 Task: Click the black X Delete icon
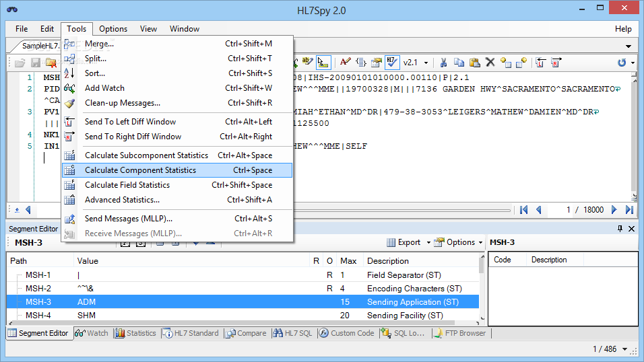490,63
